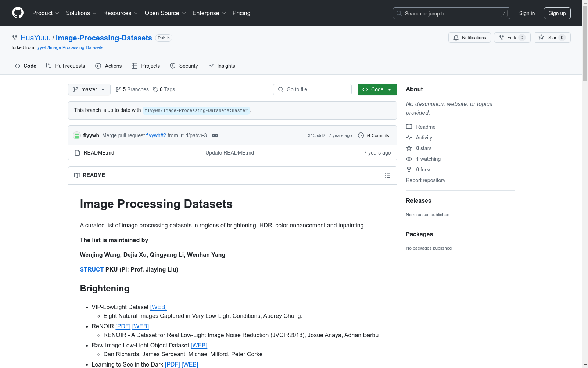Click the forked repo icon near HuaYuuu
Viewport: 588px width, 368px height.
tap(15, 38)
